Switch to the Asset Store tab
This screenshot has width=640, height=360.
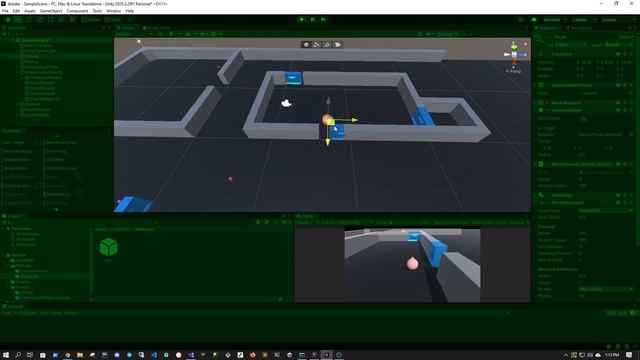click(x=156, y=28)
